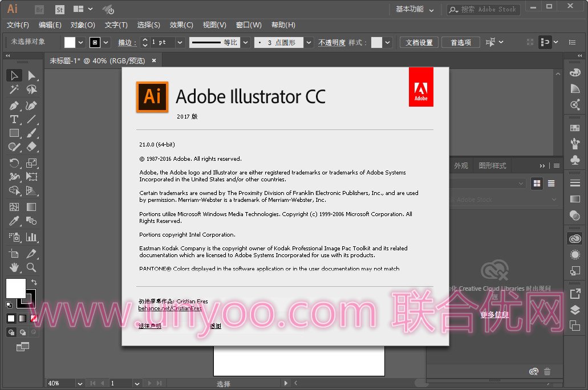The image size is (588, 390).
Task: Open the 3 点圆形 brush dropdown
Action: click(309, 42)
